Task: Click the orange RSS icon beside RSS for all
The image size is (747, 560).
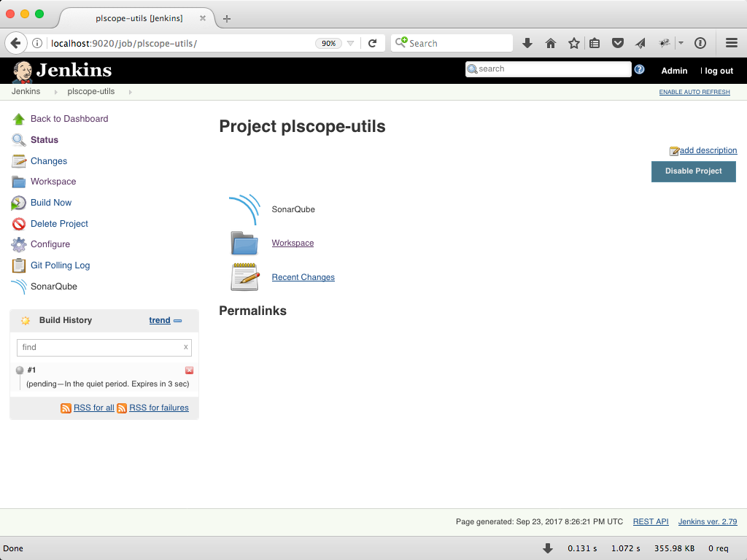Action: pyautogui.click(x=66, y=408)
